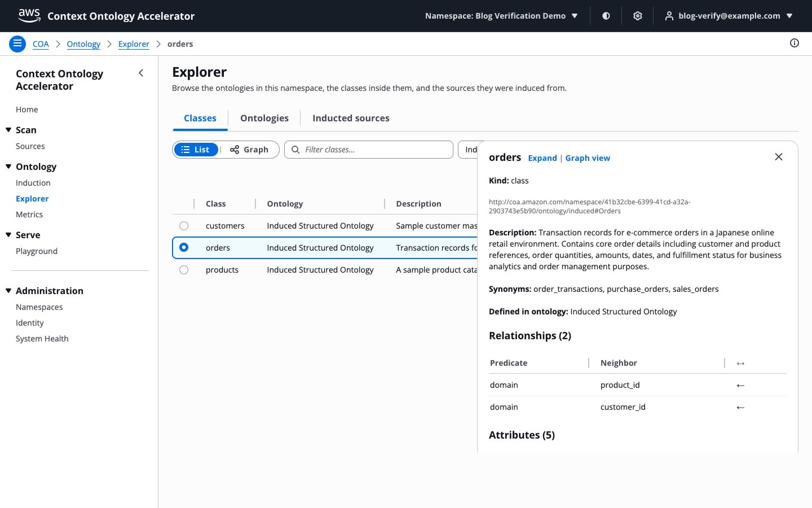
Task: Click Expand link in orders panel
Action: click(x=542, y=158)
